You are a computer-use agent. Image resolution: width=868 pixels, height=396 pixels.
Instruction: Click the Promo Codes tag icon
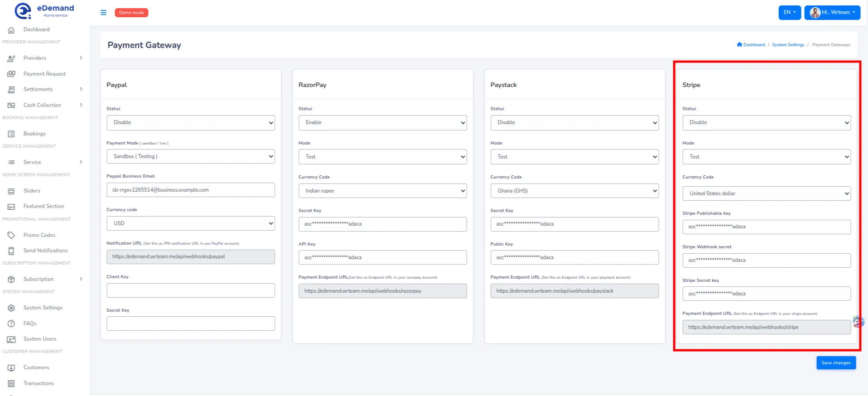11,235
